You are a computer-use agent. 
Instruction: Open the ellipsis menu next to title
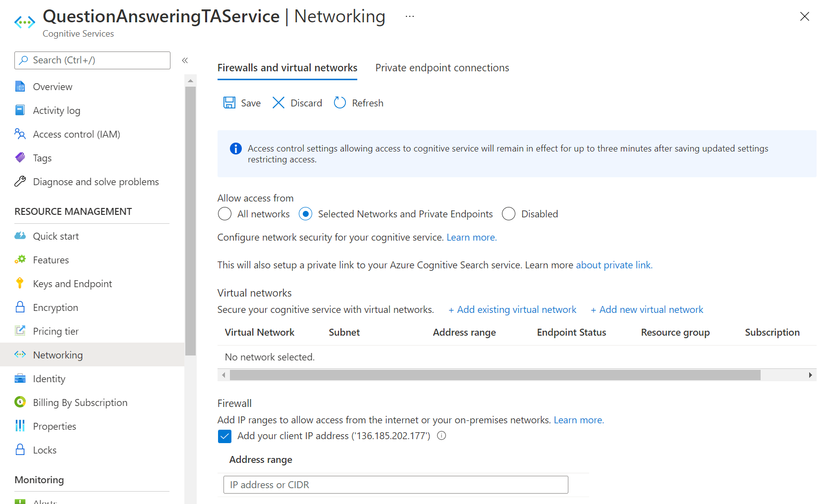click(x=410, y=15)
